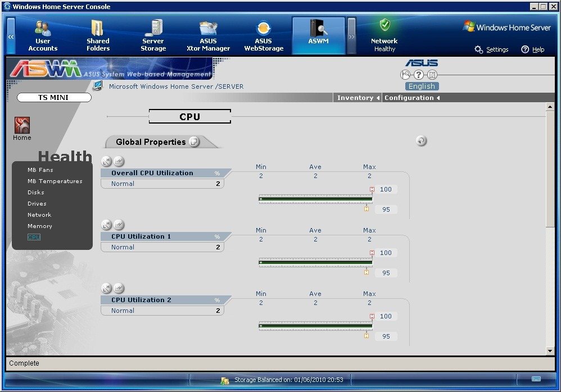Click yellow warning marker for Overall CPU Utilization
Viewport: 561px width, 392px height.
pos(367,209)
